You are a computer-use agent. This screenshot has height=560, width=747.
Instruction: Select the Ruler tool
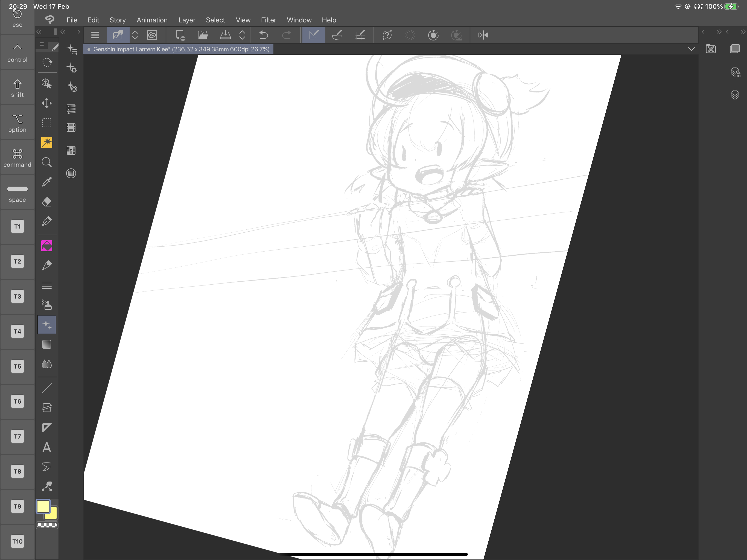coord(46,427)
